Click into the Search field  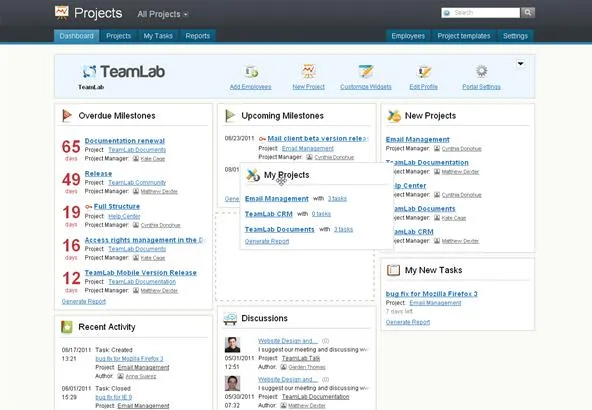click(480, 13)
